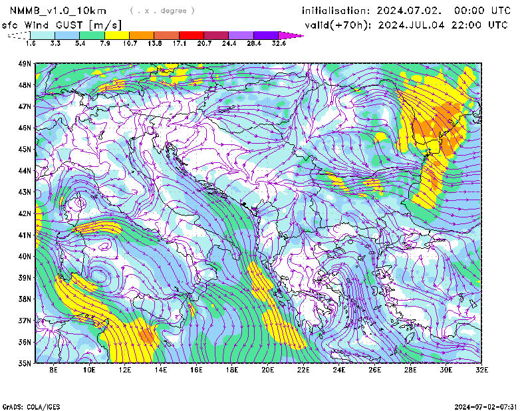
Task: Click the green 5.4–7.9 legend swatch
Action: click(x=92, y=35)
